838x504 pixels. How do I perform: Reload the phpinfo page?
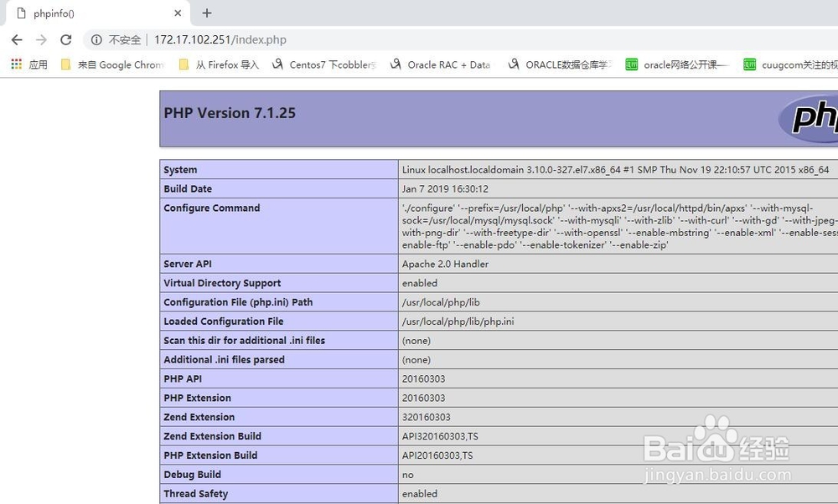[x=66, y=39]
